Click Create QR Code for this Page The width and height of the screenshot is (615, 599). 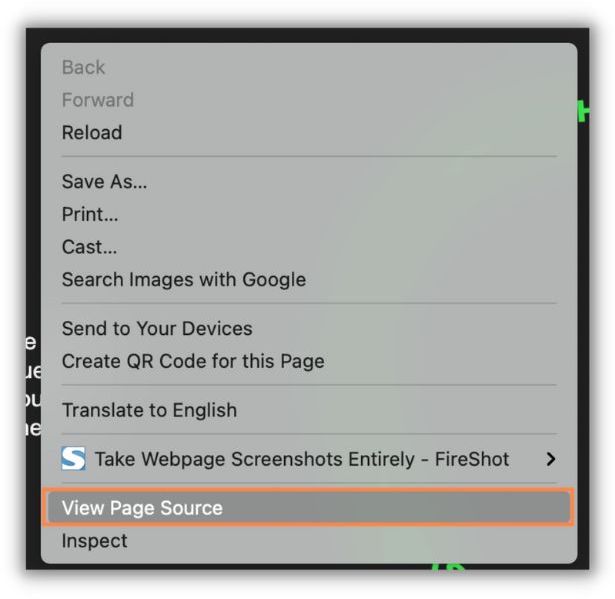(x=193, y=361)
